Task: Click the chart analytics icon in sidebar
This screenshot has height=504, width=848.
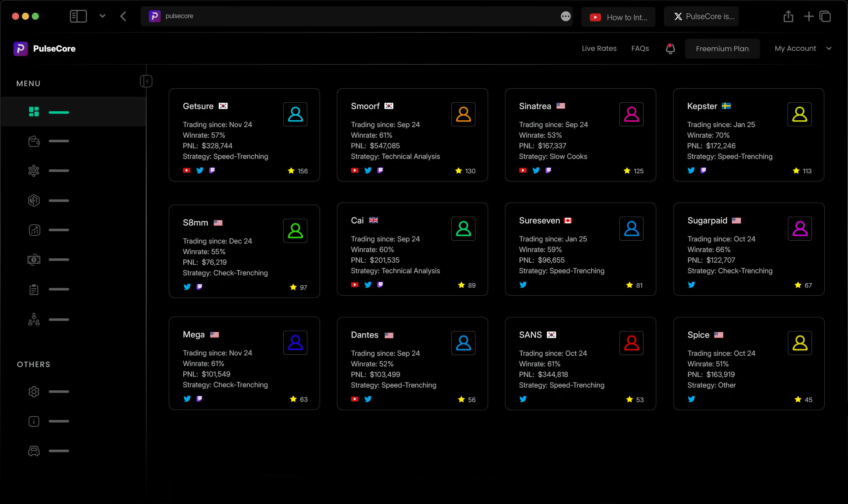Action: [x=34, y=230]
